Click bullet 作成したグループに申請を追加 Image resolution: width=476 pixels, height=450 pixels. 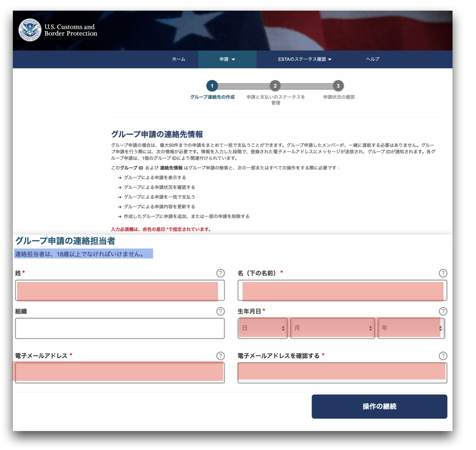click(187, 216)
